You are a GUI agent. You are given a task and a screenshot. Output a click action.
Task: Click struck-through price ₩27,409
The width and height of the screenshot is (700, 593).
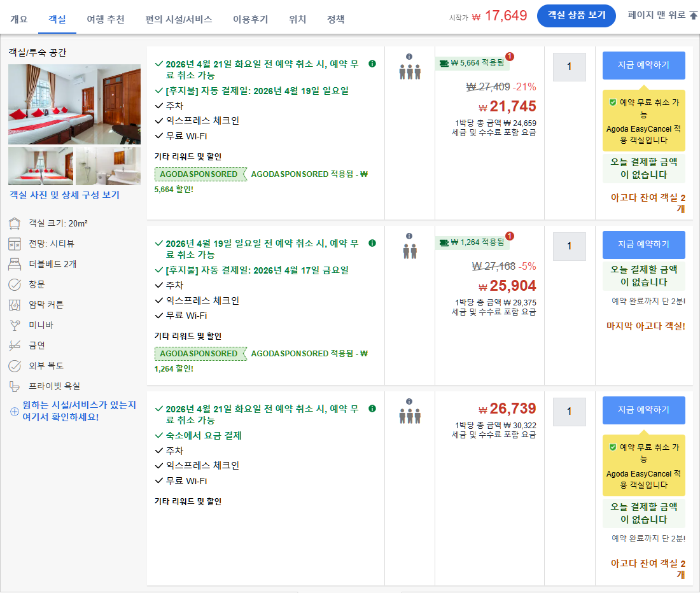(x=488, y=87)
